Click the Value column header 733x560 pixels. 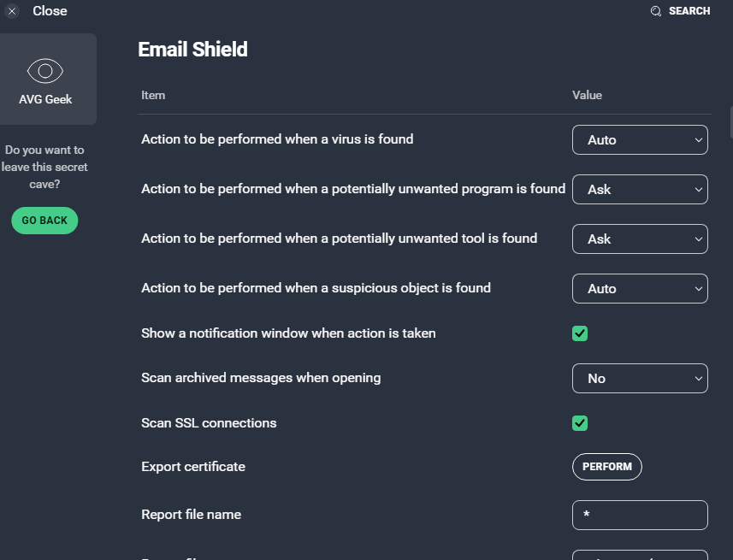point(587,95)
